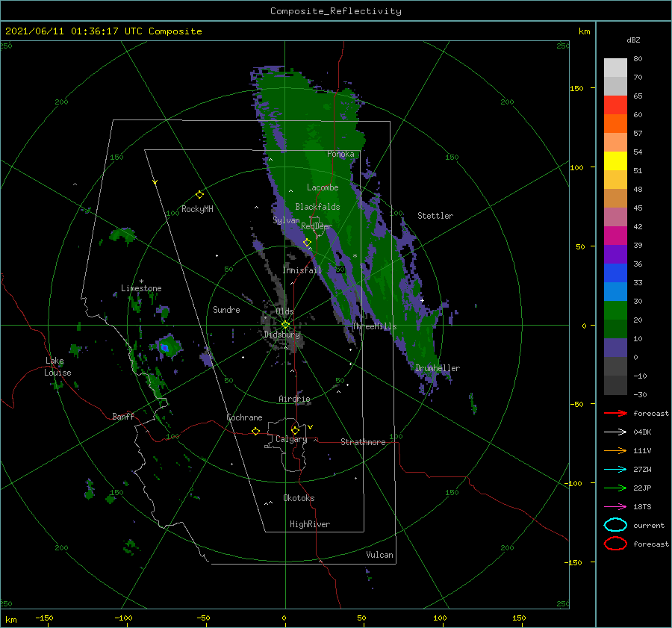Click the red 60–65 dBZ swatch
Screen dimensions: 672x628
(615, 105)
